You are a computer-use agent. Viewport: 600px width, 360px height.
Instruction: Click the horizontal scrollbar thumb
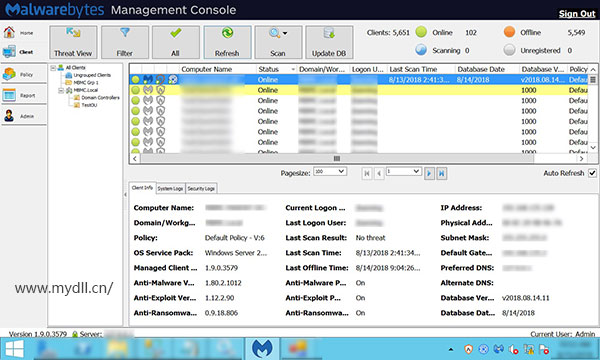[337, 158]
